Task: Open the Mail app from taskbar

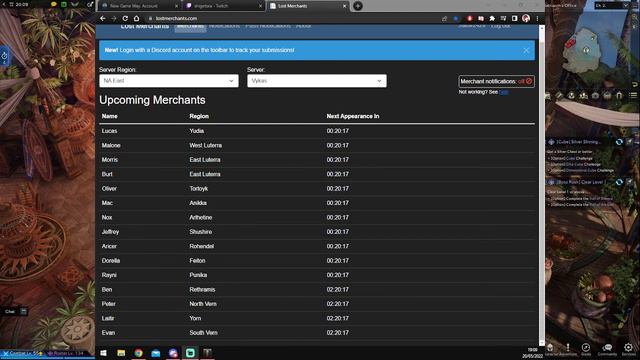Action: point(156,353)
